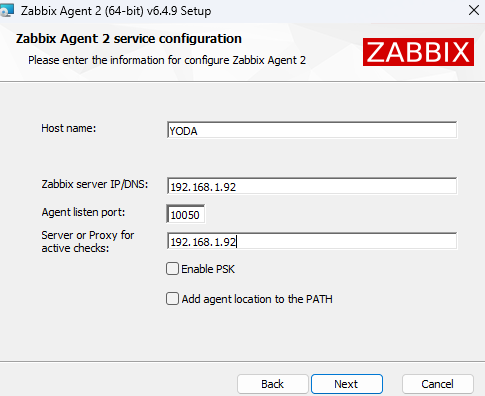This screenshot has width=485, height=396.
Task: Enable Add agent location to the PATH
Action: (x=172, y=299)
